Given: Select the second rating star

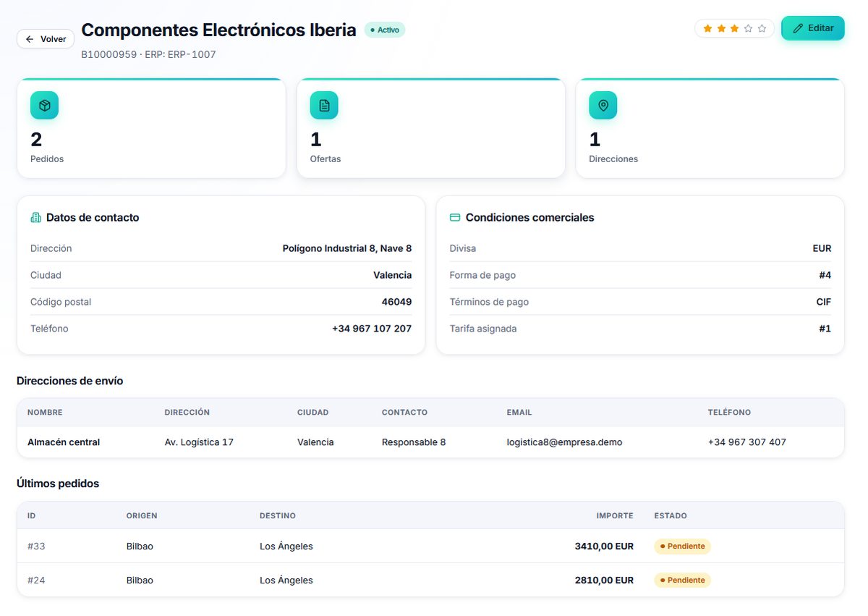Looking at the screenshot, I should (721, 28).
